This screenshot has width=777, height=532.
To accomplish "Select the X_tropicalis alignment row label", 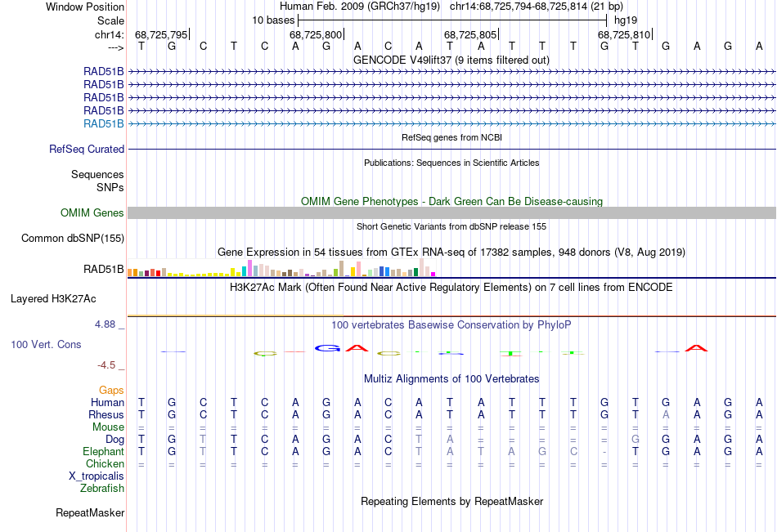I will pyautogui.click(x=97, y=476).
